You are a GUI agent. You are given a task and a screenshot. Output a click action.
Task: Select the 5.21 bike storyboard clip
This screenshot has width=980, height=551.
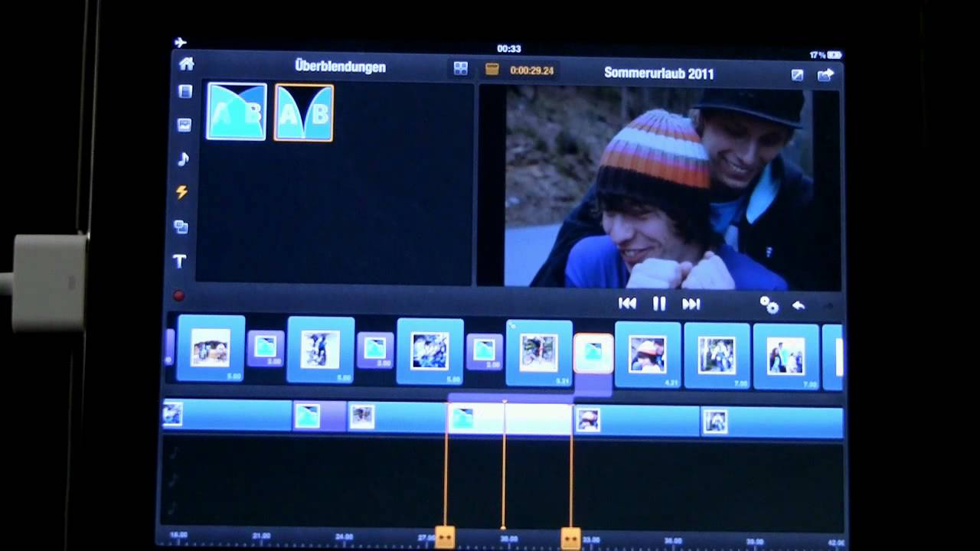point(539,354)
